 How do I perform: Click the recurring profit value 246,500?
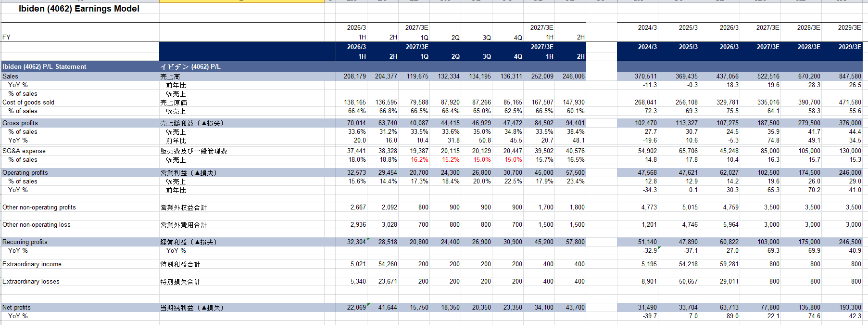(850, 242)
